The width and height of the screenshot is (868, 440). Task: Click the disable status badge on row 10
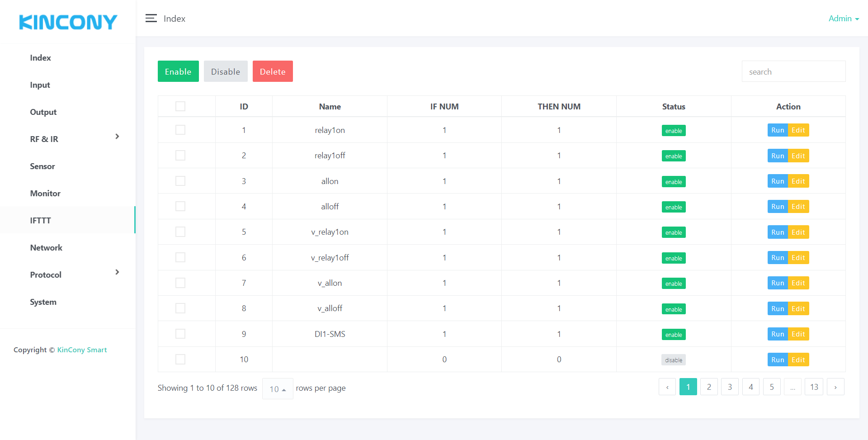coord(673,360)
